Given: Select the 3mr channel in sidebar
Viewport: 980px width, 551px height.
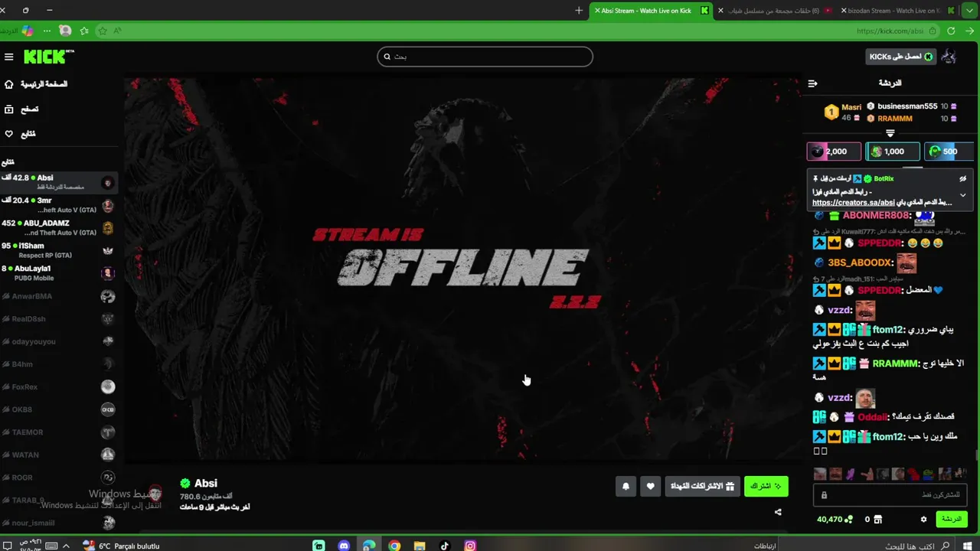Looking at the screenshot, I should 59,205.
